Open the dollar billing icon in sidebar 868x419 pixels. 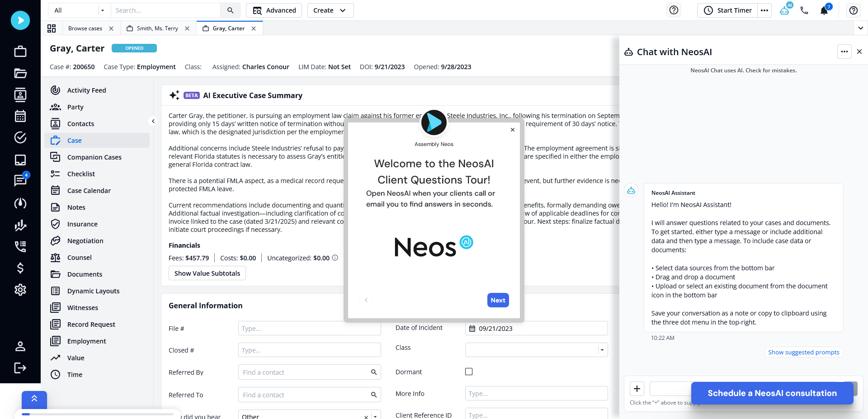[x=20, y=268]
